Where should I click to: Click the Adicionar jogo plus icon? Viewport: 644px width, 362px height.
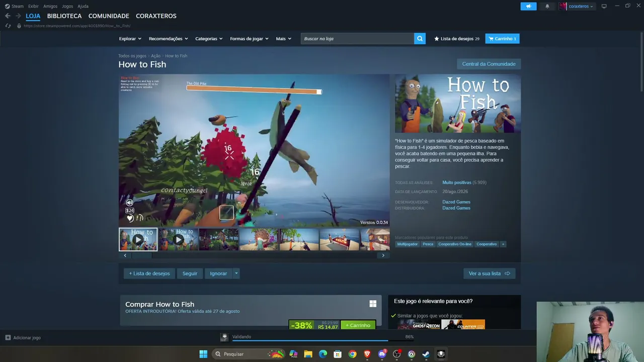pyautogui.click(x=8, y=338)
